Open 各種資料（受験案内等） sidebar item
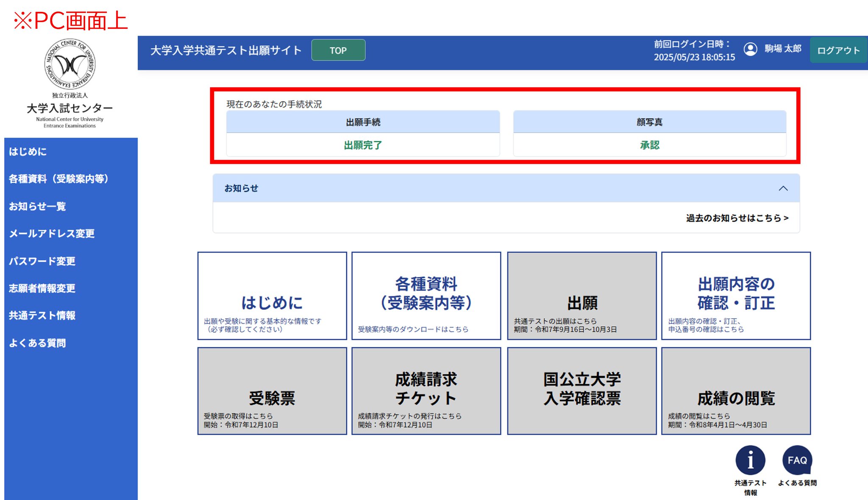Viewport: 868px width, 500px height. pyautogui.click(x=58, y=179)
